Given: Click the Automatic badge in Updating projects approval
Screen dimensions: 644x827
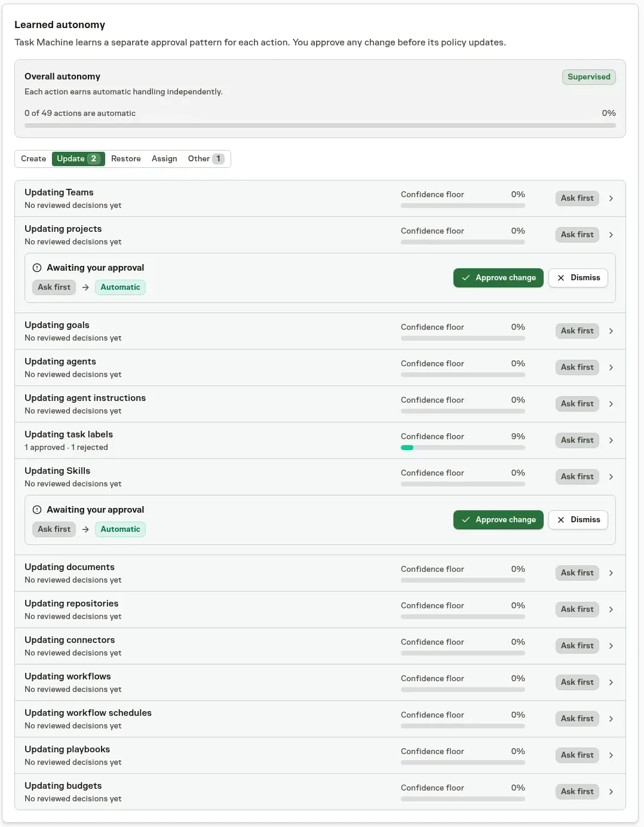Looking at the screenshot, I should pos(120,287).
